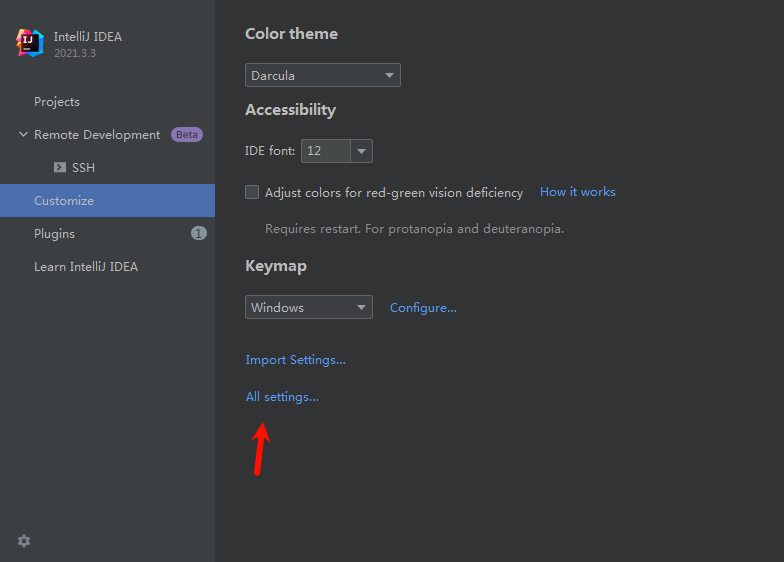The image size is (784, 562).
Task: Click the Import Settings... link
Action: (296, 360)
